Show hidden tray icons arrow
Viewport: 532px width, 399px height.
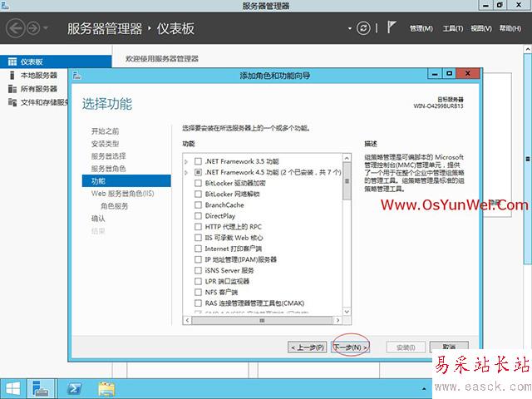coord(424,389)
